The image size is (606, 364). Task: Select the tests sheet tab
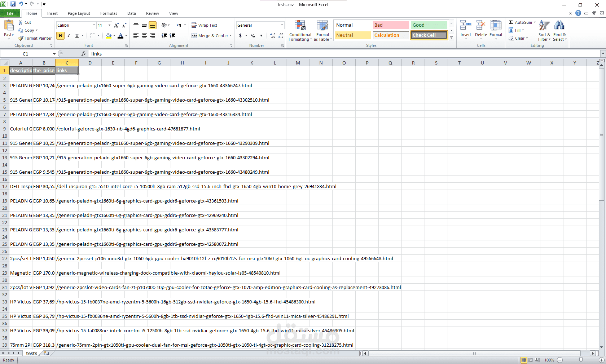click(x=32, y=353)
